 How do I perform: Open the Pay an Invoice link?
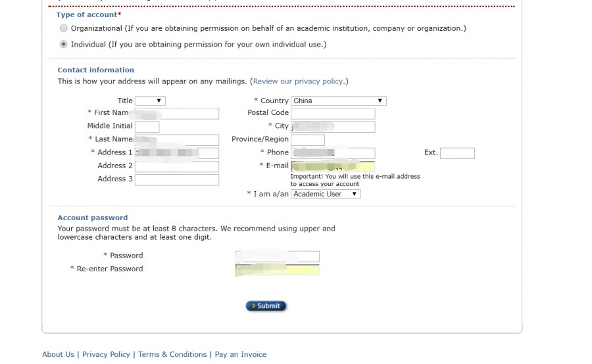pyautogui.click(x=241, y=354)
